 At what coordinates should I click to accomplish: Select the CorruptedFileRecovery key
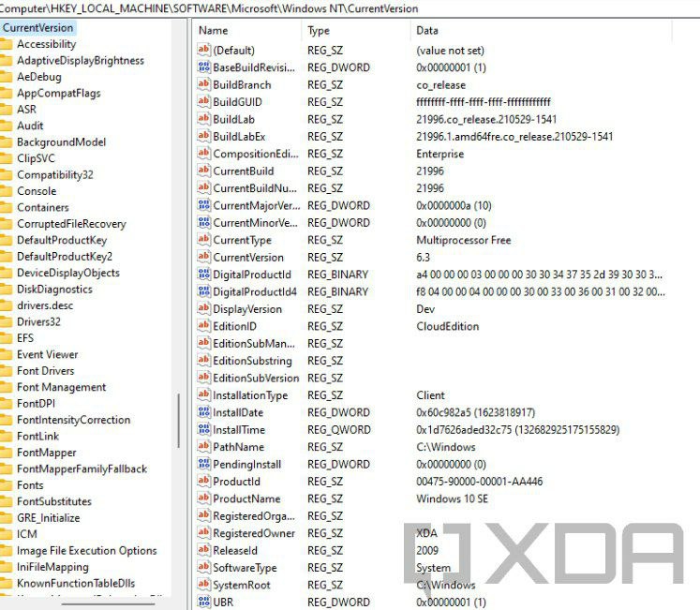71,224
